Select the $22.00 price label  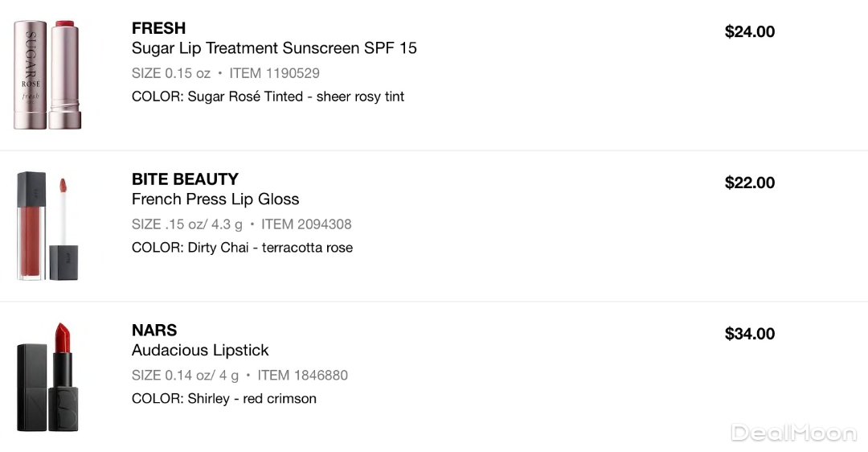point(750,183)
